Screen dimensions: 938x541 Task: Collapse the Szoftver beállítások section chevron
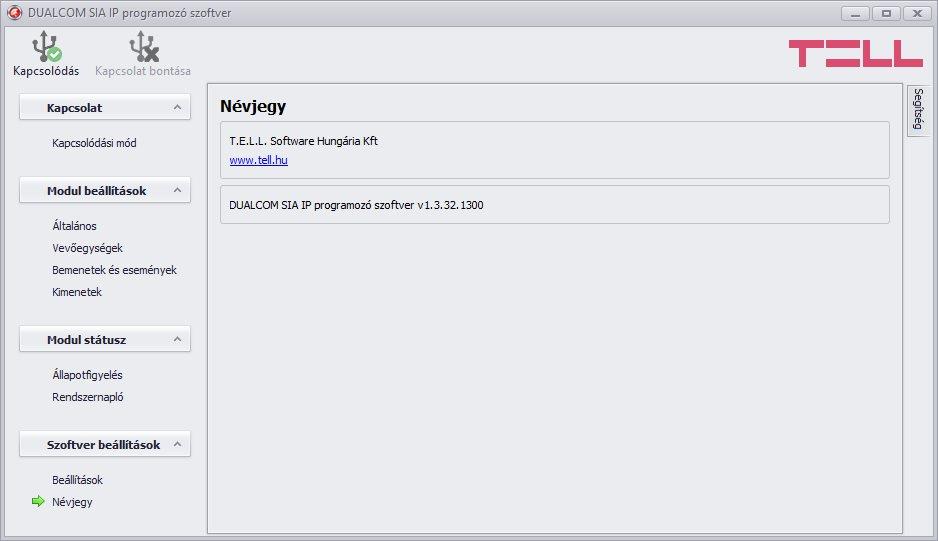(x=177, y=444)
